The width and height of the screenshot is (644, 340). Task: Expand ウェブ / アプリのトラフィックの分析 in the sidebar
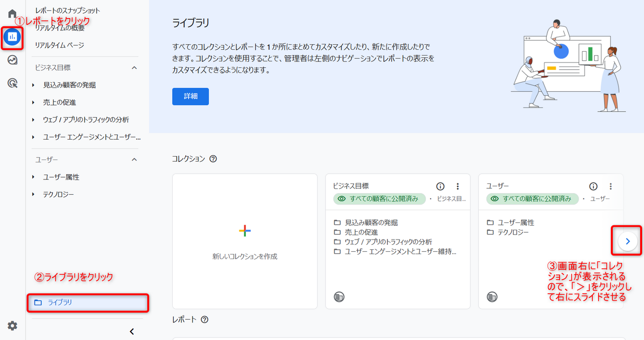point(34,120)
